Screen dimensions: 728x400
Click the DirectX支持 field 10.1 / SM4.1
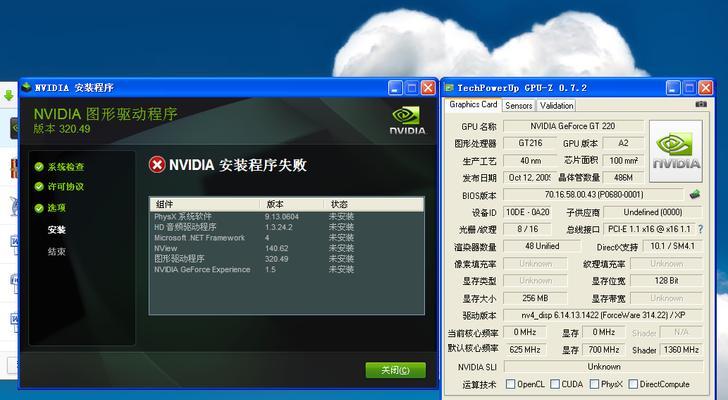672,246
